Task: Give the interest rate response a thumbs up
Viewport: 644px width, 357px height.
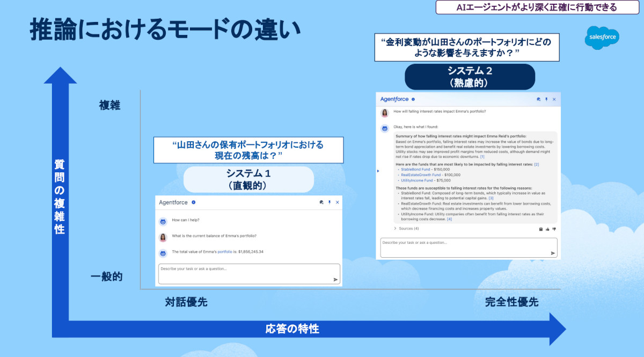Action: (547, 229)
